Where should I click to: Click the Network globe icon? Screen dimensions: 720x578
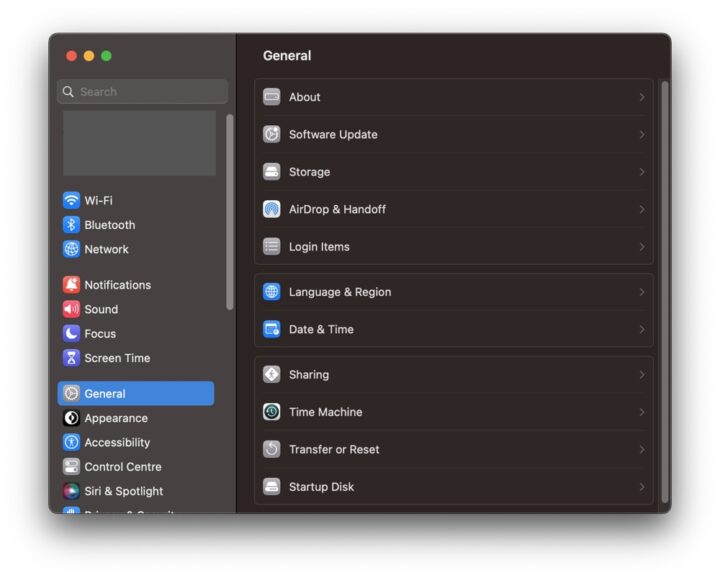(x=71, y=249)
